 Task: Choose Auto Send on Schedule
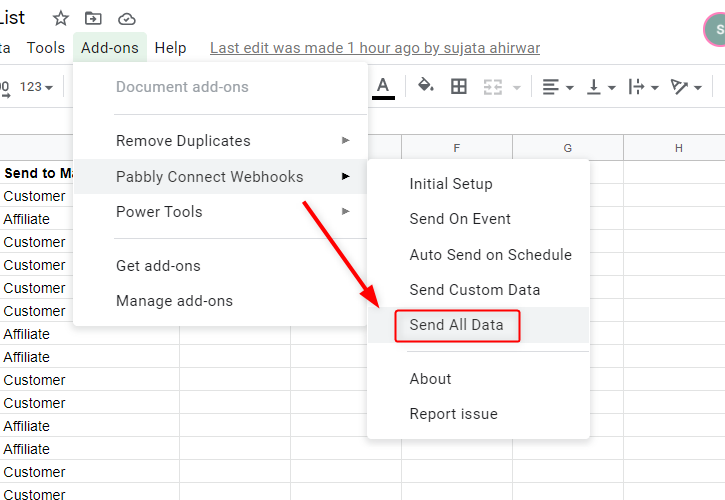(x=479, y=255)
